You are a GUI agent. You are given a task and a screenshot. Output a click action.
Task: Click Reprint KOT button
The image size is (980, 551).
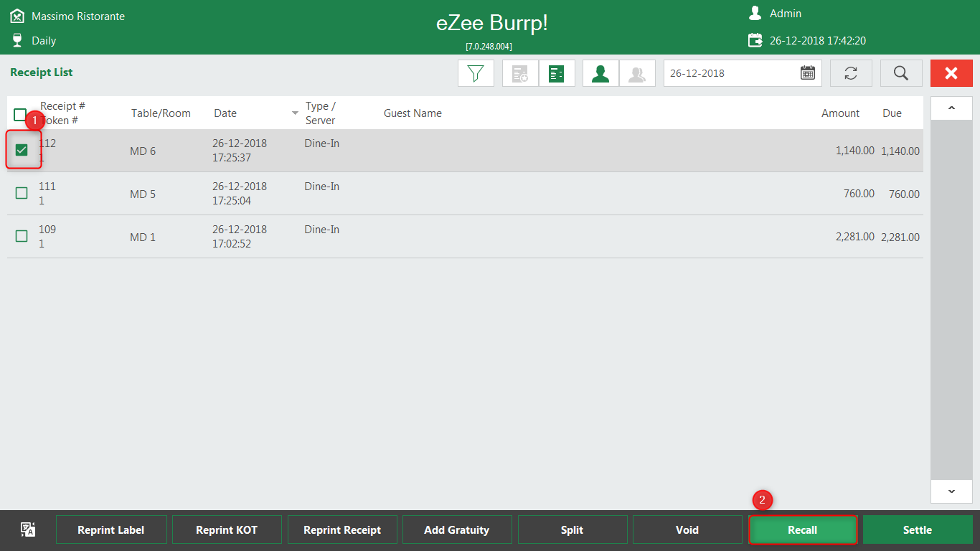pyautogui.click(x=227, y=530)
